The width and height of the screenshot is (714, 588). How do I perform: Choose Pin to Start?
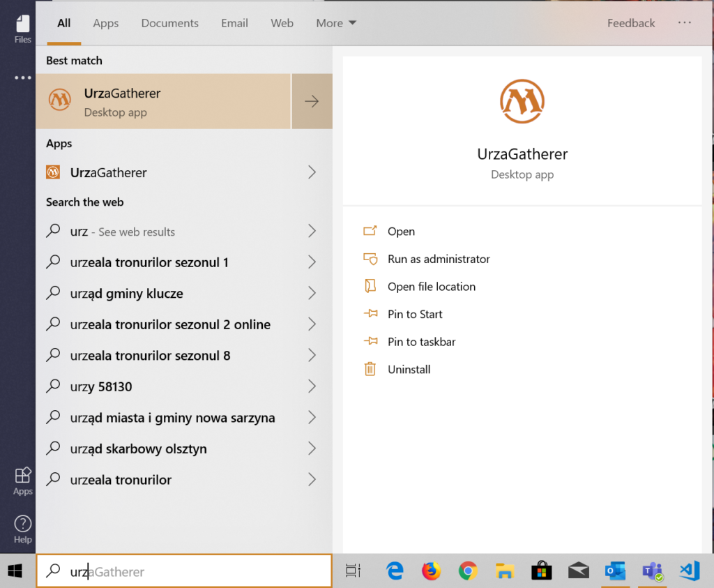tap(415, 315)
